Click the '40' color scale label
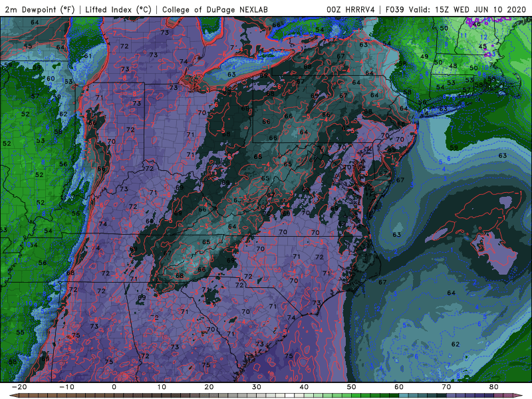Image resolution: width=532 pixels, height=399 pixels. coord(304,387)
